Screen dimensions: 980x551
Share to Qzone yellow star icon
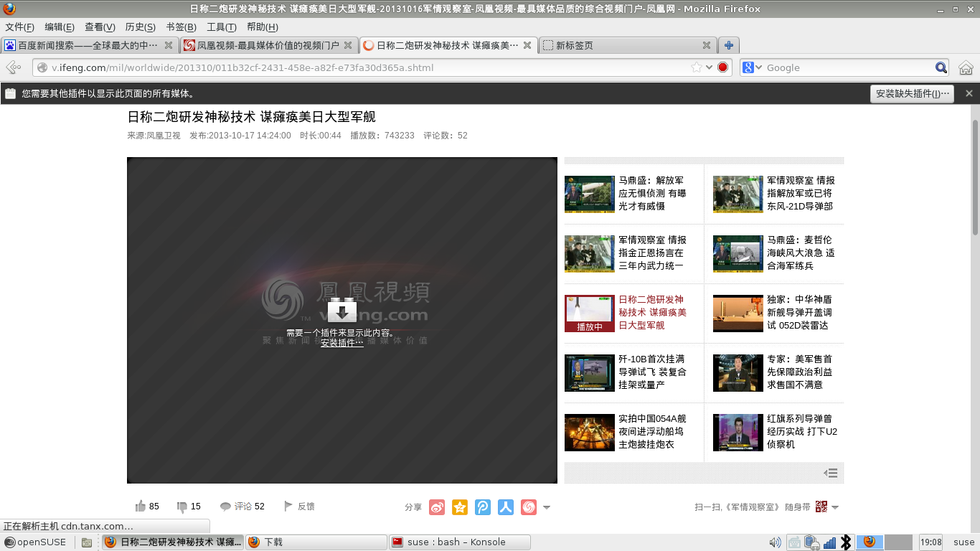coord(460,507)
